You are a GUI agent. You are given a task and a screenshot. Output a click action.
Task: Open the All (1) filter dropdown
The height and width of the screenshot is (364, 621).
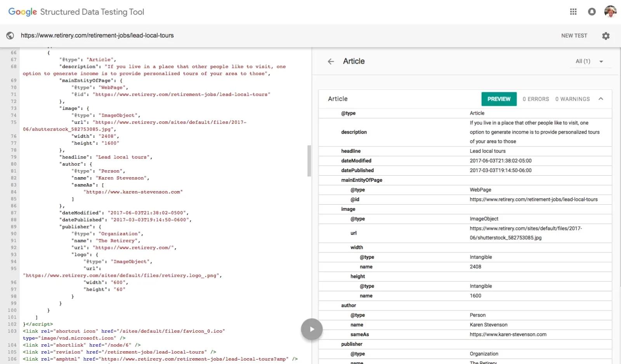[x=590, y=61]
